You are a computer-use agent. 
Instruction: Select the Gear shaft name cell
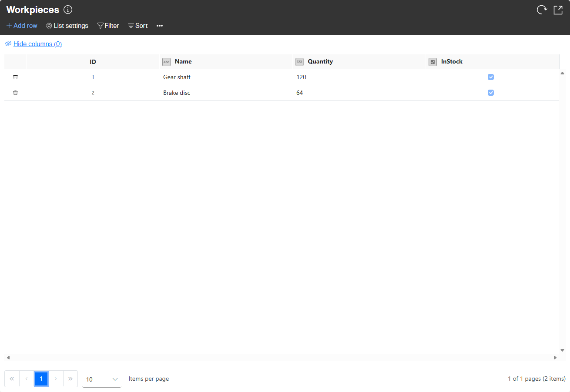(x=226, y=77)
